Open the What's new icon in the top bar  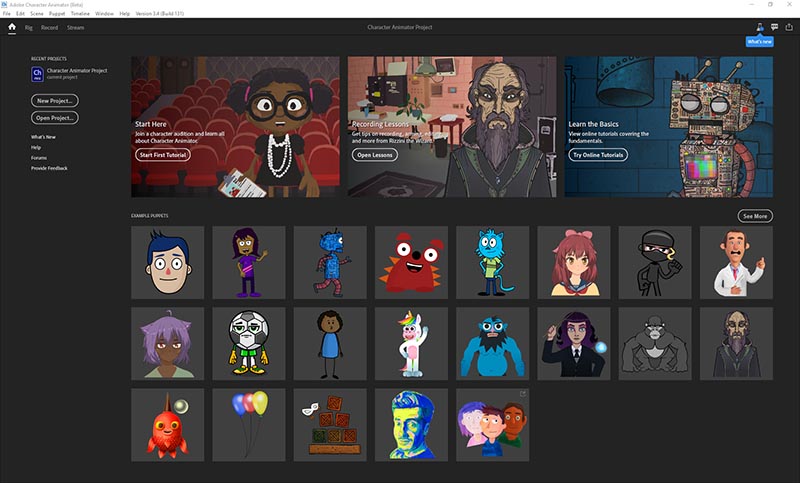point(760,27)
